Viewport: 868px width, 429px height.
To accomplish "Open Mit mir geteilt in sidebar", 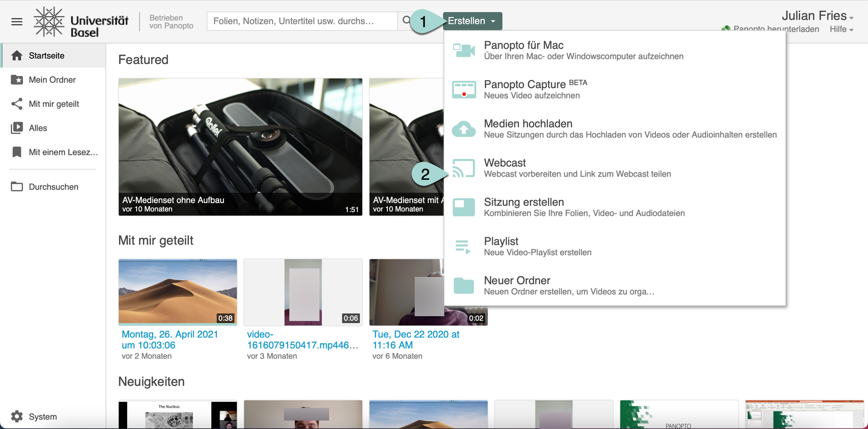I will [x=54, y=104].
